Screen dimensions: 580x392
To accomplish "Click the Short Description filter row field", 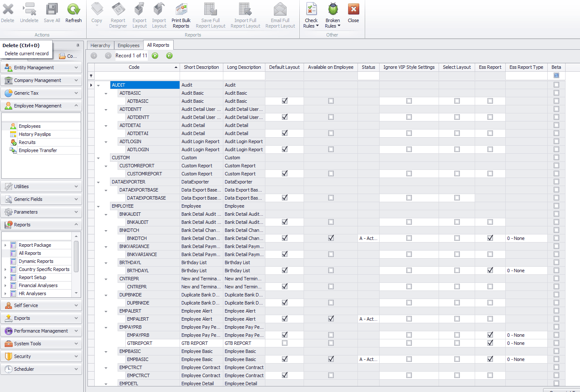I will (201, 76).
